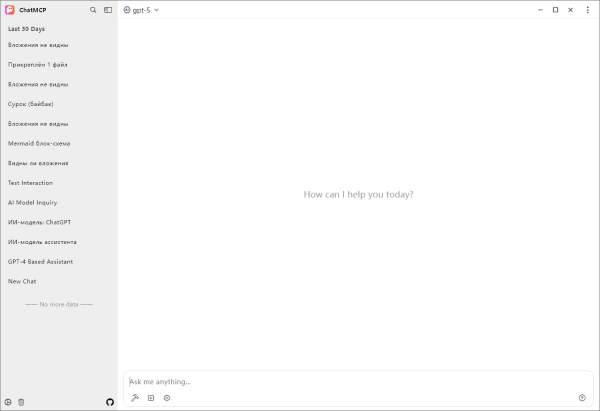Click the attach file icon below input
This screenshot has height=411, width=600.
click(151, 397)
